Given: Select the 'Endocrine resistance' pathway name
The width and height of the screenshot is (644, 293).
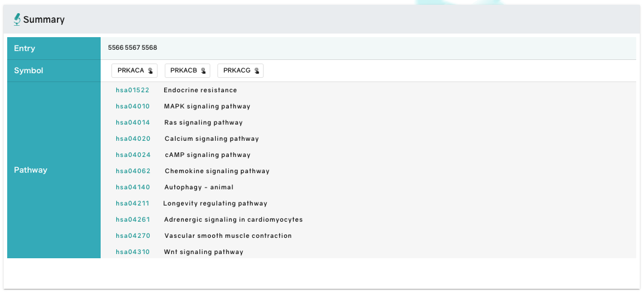Looking at the screenshot, I should click(201, 90).
